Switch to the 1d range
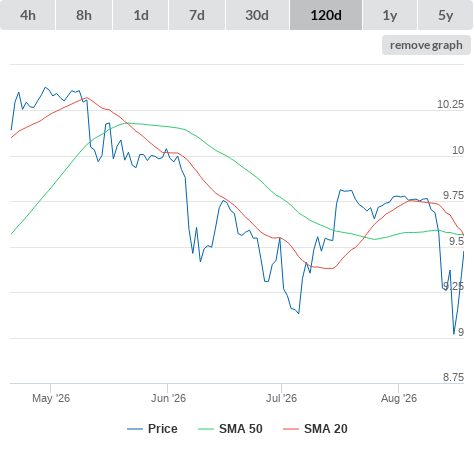The width and height of the screenshot is (474, 455). coord(141,15)
